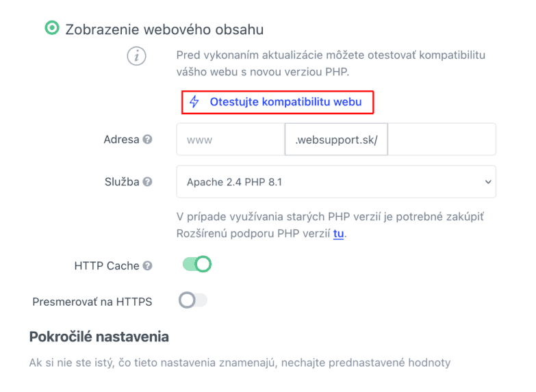Click the Zobrazenie webového obsahu label
Viewport: 536px width, 392px height.
[164, 29]
